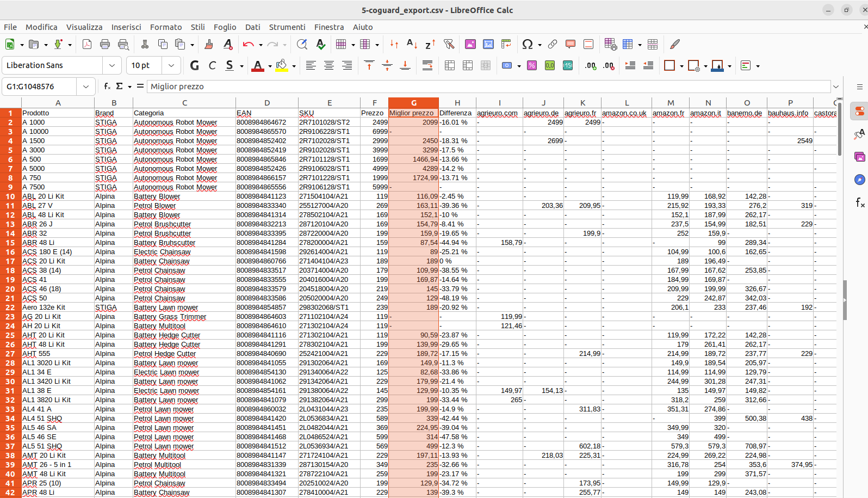Open the paste options dropdown arrow
868x498 pixels.
(192, 45)
